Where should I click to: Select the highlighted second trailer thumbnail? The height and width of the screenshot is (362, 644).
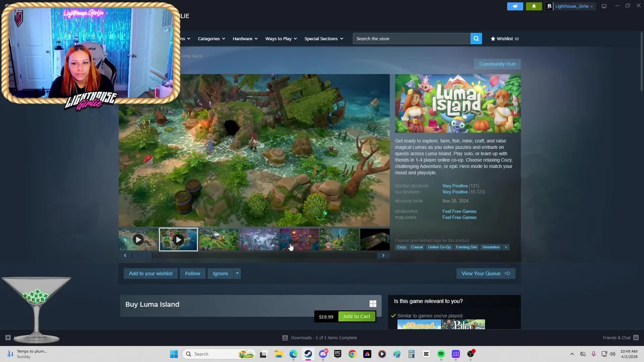[178, 240]
